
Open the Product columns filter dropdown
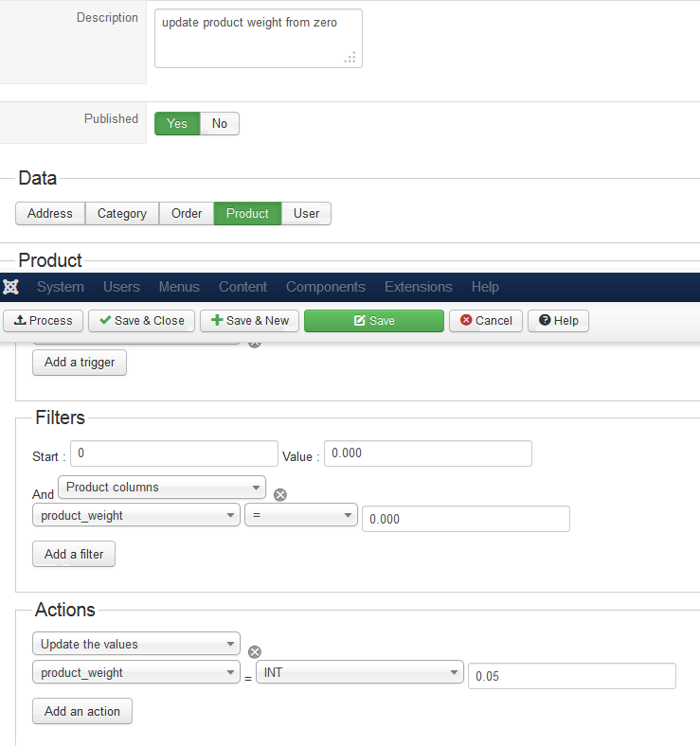[162, 488]
